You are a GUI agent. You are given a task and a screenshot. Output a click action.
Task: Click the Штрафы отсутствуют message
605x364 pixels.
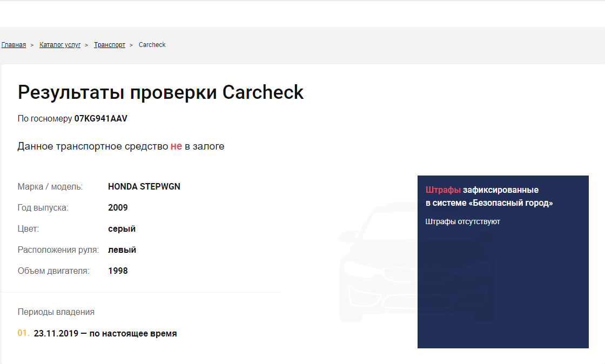[462, 222]
